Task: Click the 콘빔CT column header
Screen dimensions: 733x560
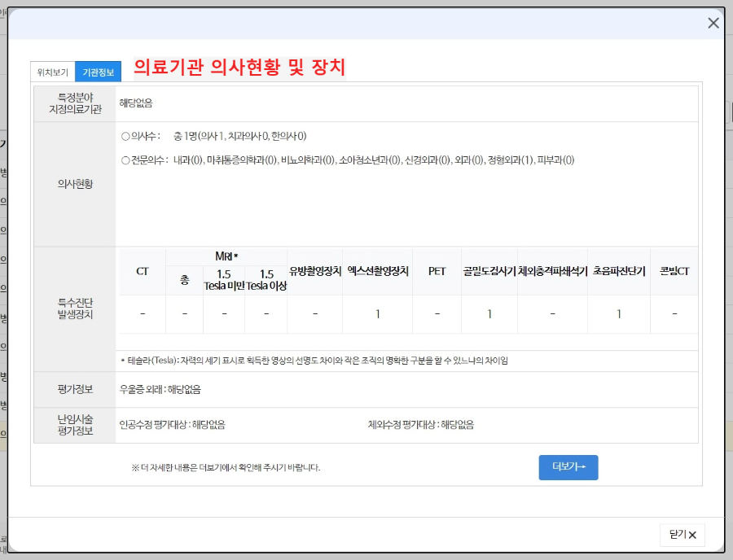Action: (674, 271)
